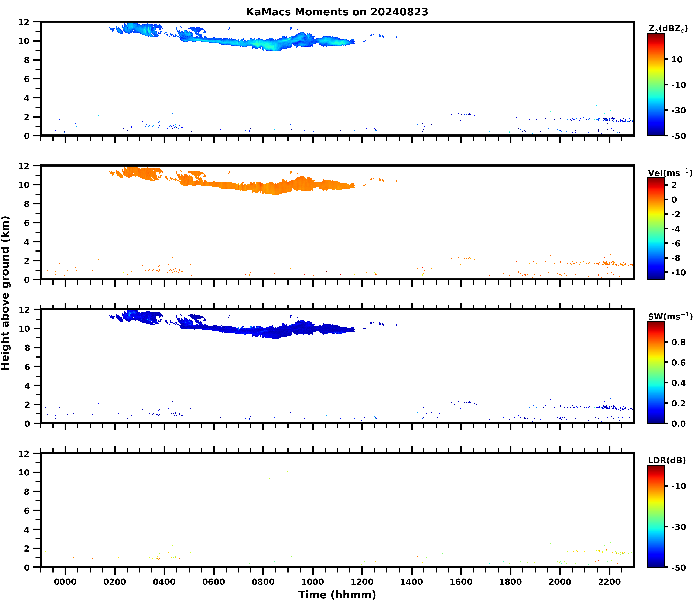The image size is (700, 608).
Task: Click the 0800 time tick label
Action: coord(263,582)
